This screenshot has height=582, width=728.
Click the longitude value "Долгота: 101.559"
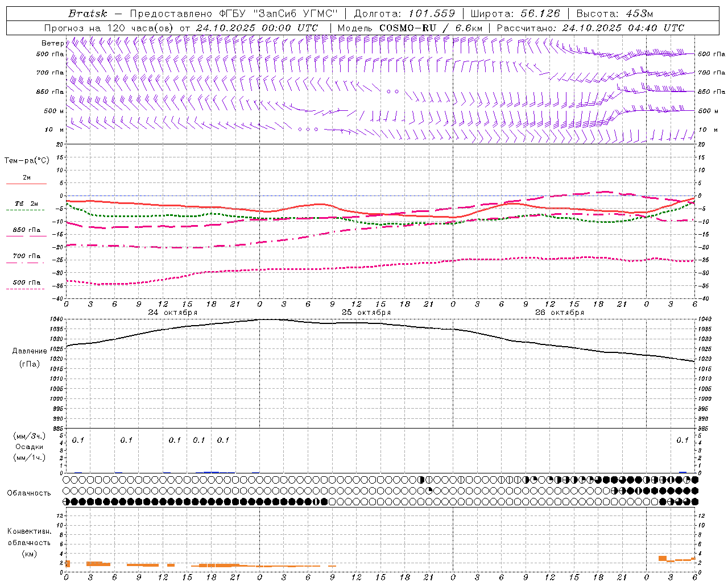pos(404,14)
